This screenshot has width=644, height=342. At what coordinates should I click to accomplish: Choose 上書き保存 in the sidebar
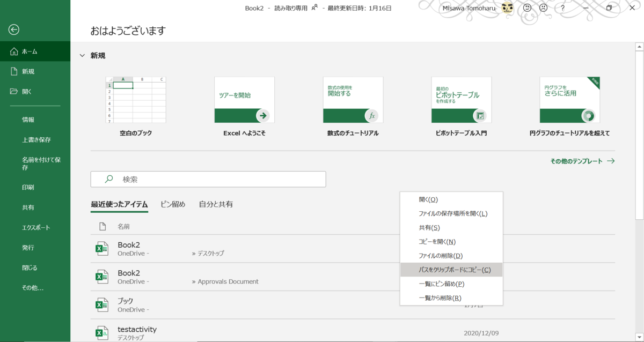coord(35,139)
